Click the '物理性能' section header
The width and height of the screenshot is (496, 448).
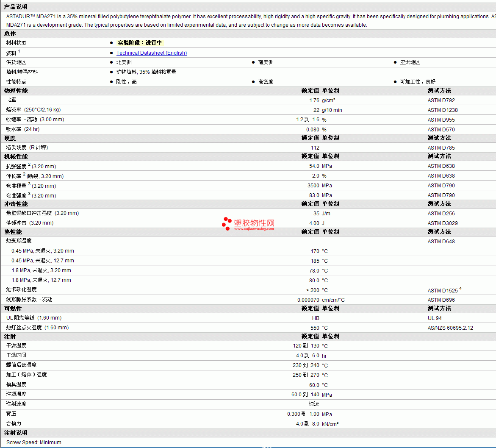coord(16,91)
